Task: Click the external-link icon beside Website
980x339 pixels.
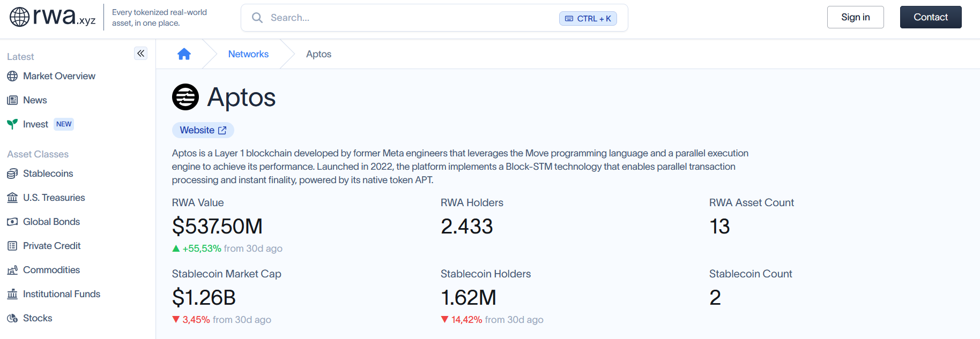Action: pyautogui.click(x=222, y=130)
